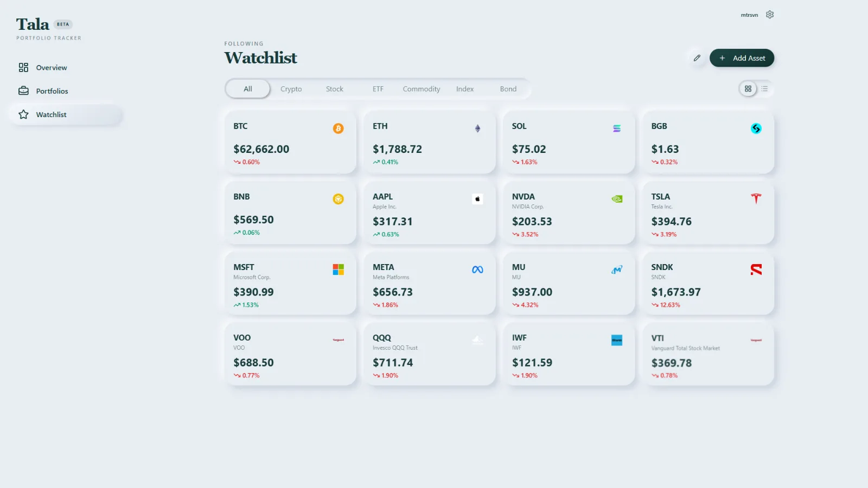The height and width of the screenshot is (488, 868).
Task: Click the SOL price $75.02
Action: point(529,149)
